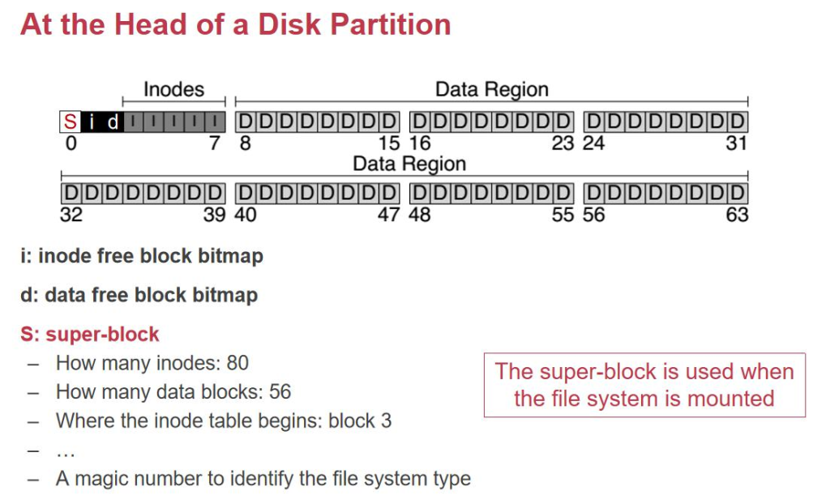
Task: Click the block number 7 label
Action: 215,144
